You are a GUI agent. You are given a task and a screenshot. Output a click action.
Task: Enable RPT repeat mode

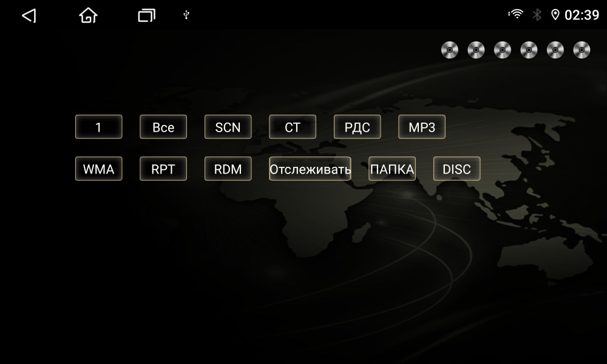coord(163,169)
